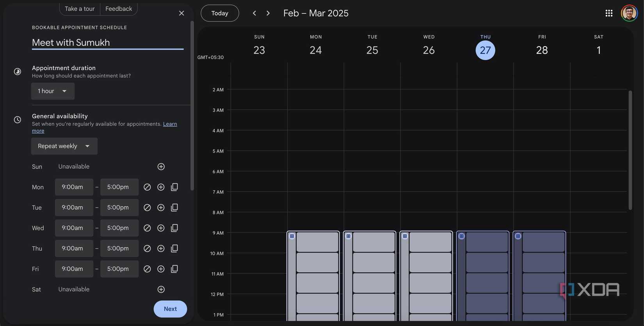Add another time period to Monday
Viewport: 644px width, 326px height.
[161, 187]
